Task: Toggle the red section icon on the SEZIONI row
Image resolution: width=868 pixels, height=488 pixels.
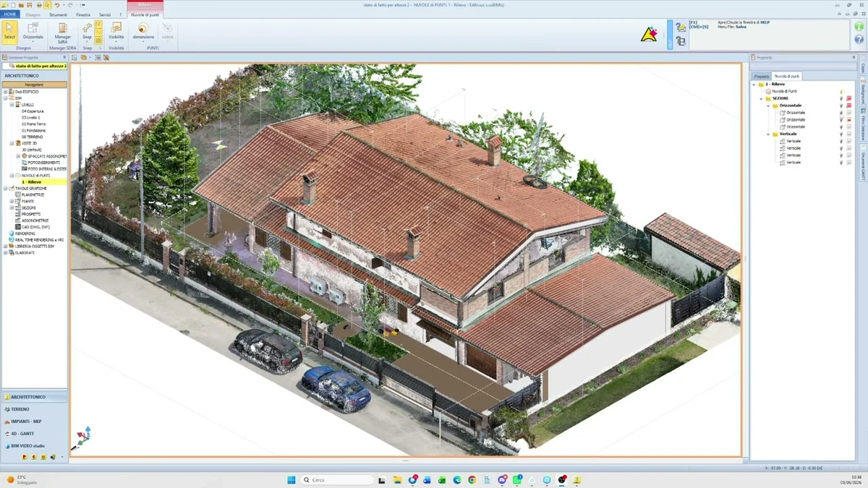Action: tap(849, 98)
